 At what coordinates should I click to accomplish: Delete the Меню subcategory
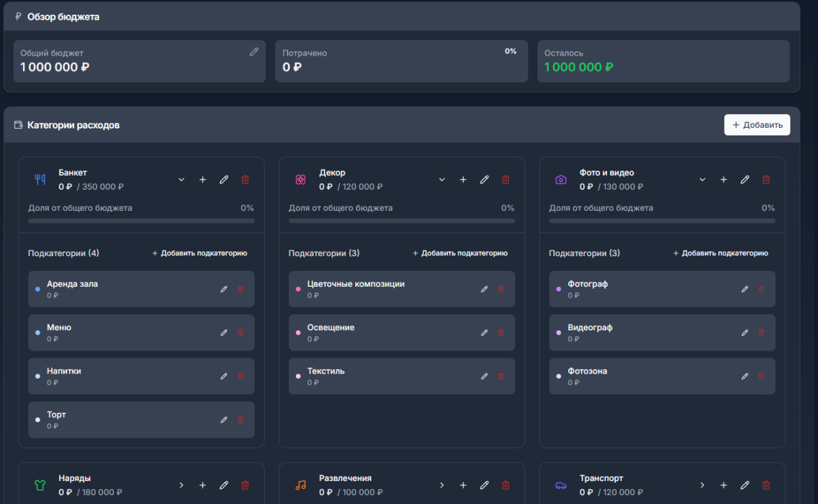click(x=240, y=332)
